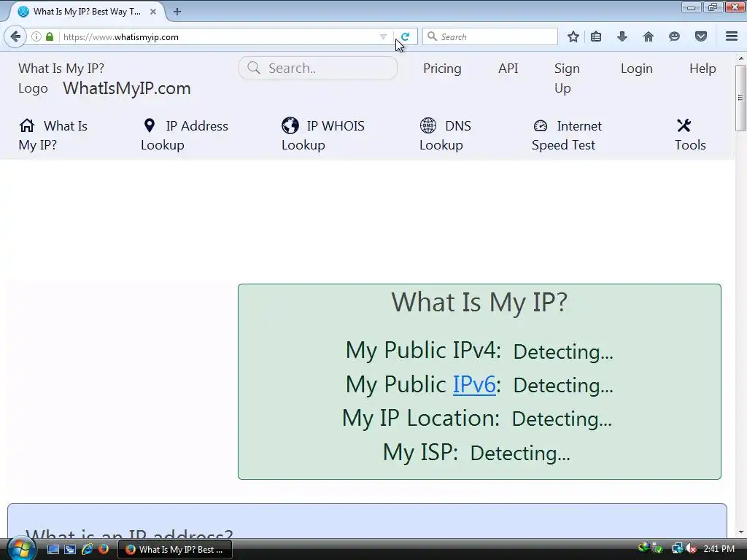Open Internet Speed Test nav item
This screenshot has width=747, height=560.
click(567, 135)
